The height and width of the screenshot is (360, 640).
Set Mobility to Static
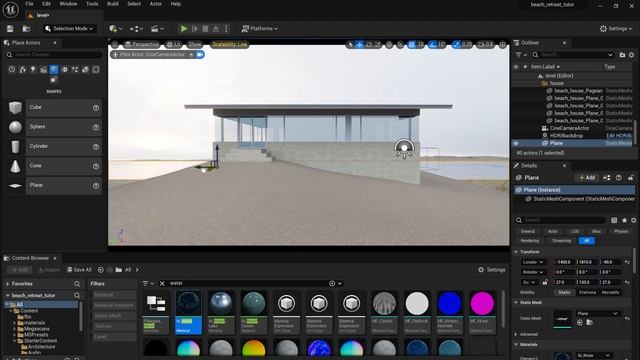564,292
